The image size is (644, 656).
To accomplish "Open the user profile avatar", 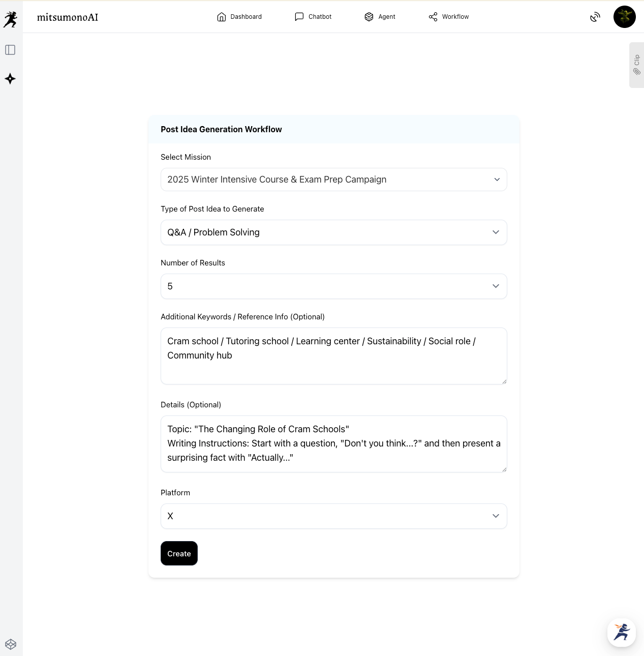I will (x=624, y=17).
